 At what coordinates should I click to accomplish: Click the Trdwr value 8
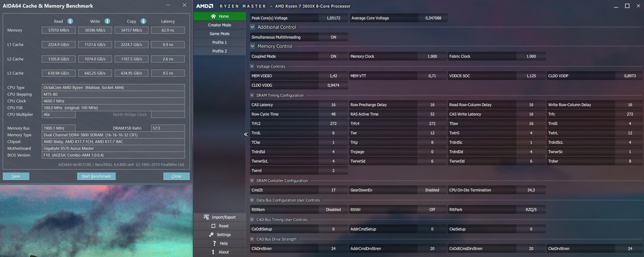pos(630,161)
